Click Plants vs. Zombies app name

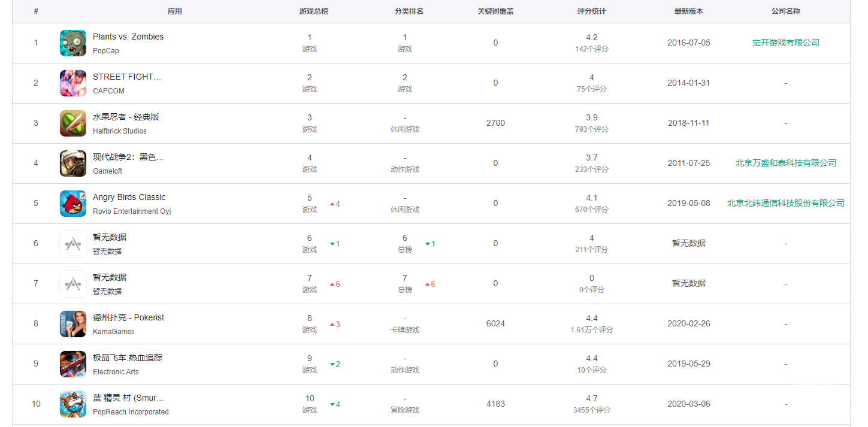pyautogui.click(x=128, y=37)
